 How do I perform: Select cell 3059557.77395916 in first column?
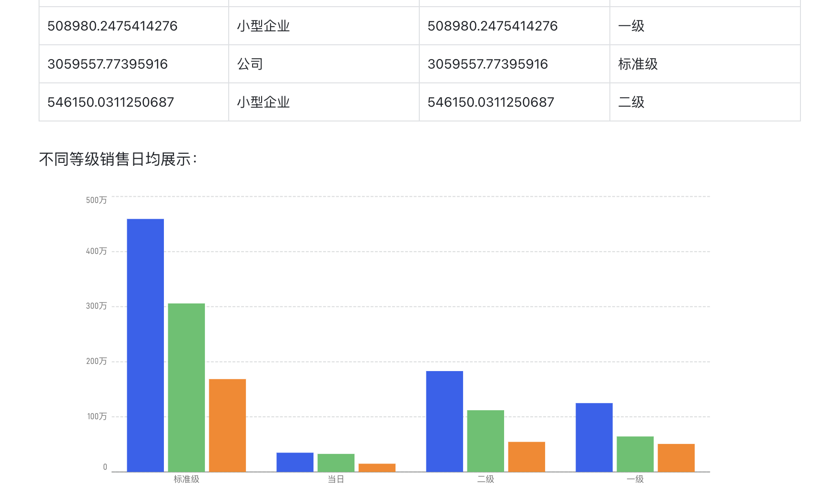click(x=134, y=64)
